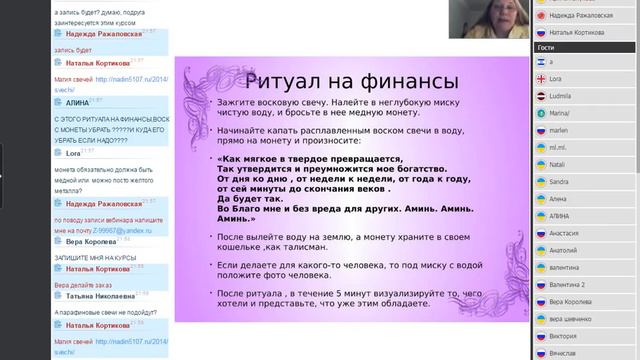Image resolution: width=640 pixels, height=360 pixels.
Task: Click АЛИНА sender name in chat
Action: point(77,103)
